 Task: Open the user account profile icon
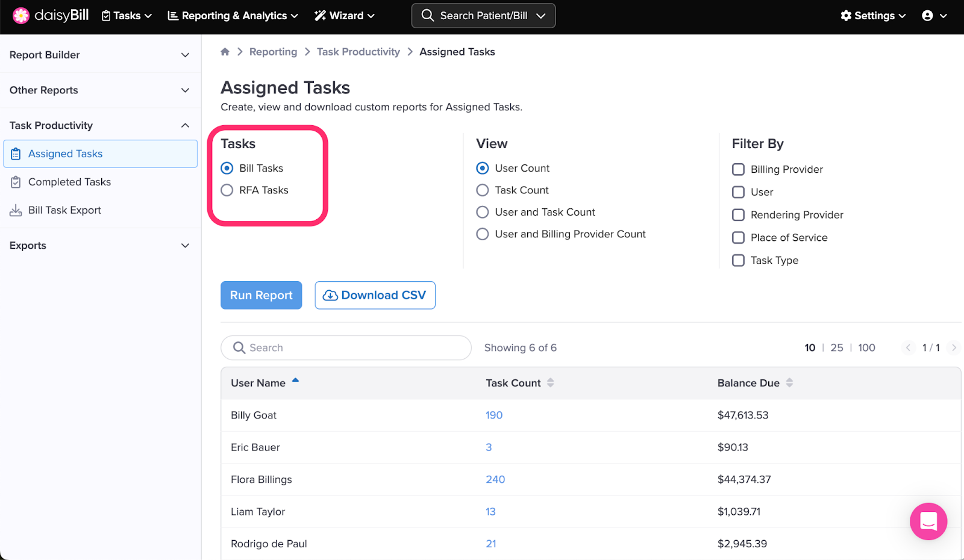927,16
